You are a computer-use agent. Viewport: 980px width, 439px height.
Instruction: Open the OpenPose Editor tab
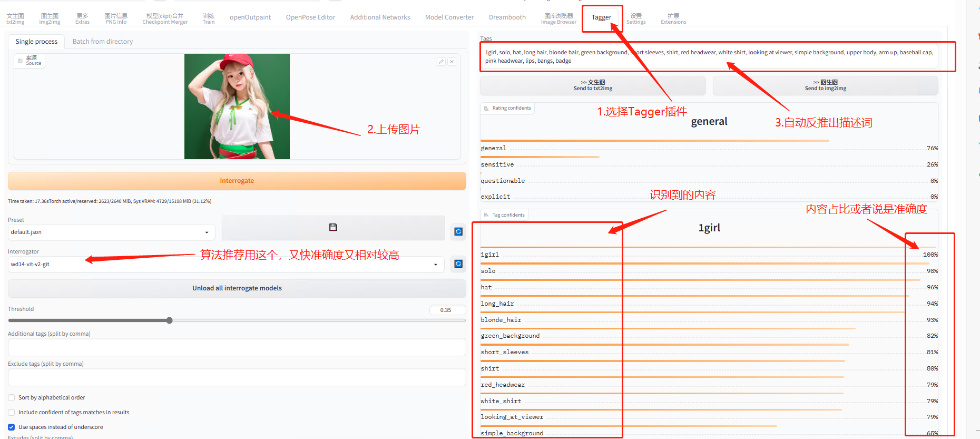pyautogui.click(x=310, y=17)
